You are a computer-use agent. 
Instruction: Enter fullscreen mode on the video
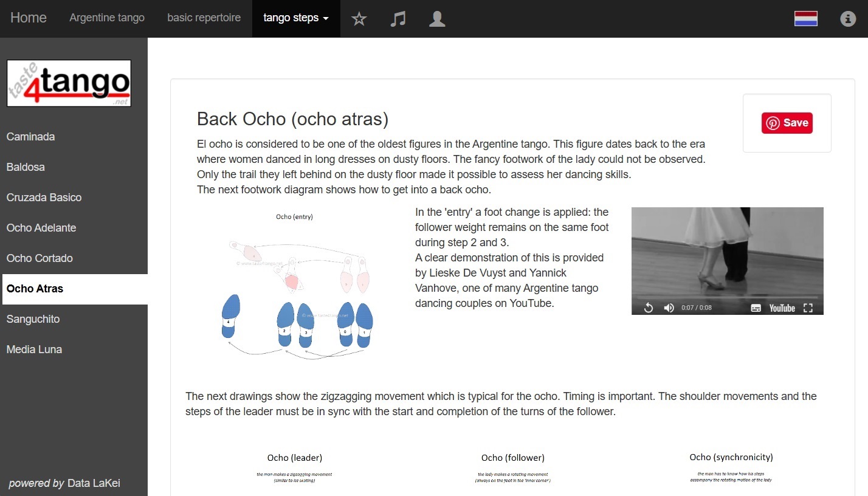[808, 308]
